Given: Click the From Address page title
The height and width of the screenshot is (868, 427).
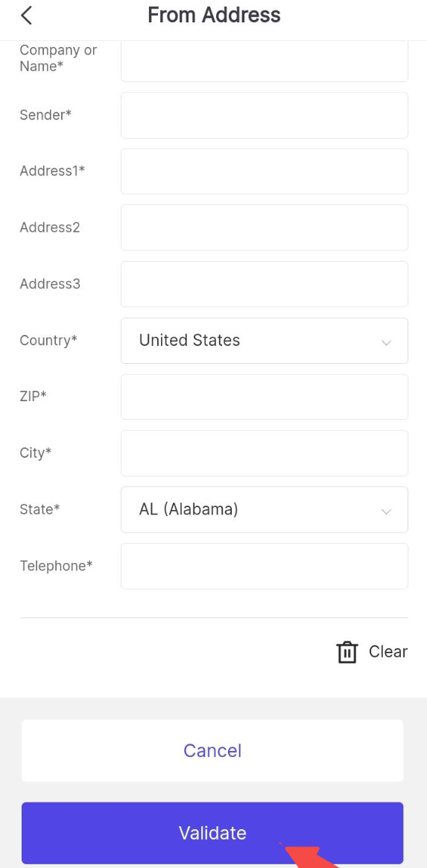Looking at the screenshot, I should pyautogui.click(x=214, y=15).
